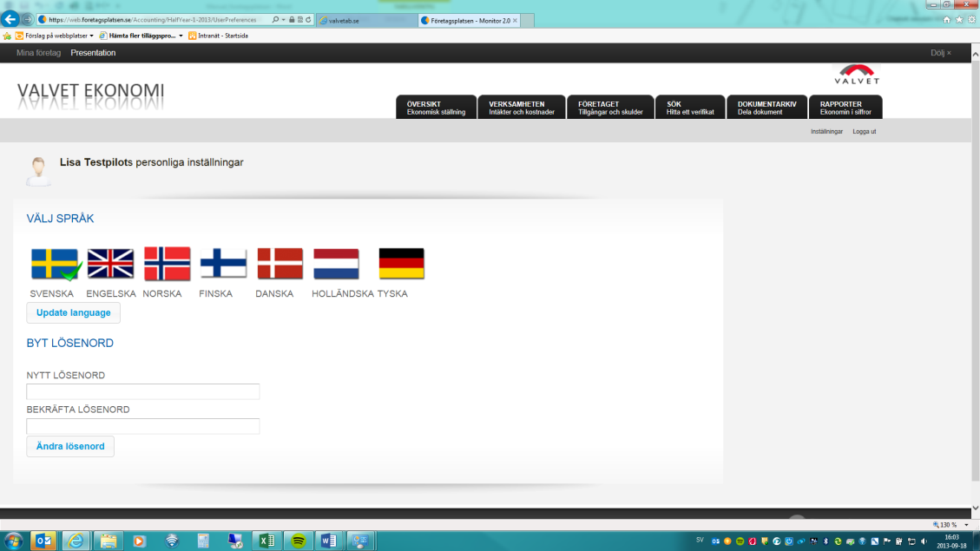Open the address bar search dropdown arrow
980x551 pixels.
[x=283, y=20]
